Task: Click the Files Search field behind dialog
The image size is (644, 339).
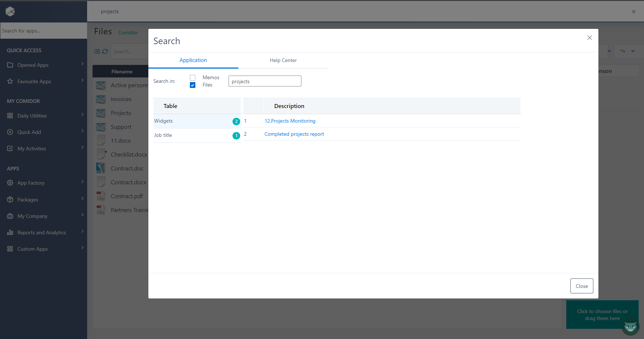Action: coord(129,51)
